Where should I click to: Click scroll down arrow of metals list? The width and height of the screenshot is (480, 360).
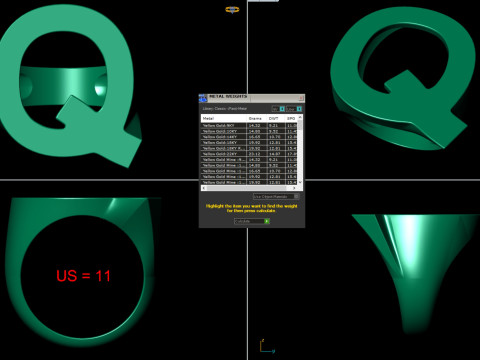[x=300, y=182]
